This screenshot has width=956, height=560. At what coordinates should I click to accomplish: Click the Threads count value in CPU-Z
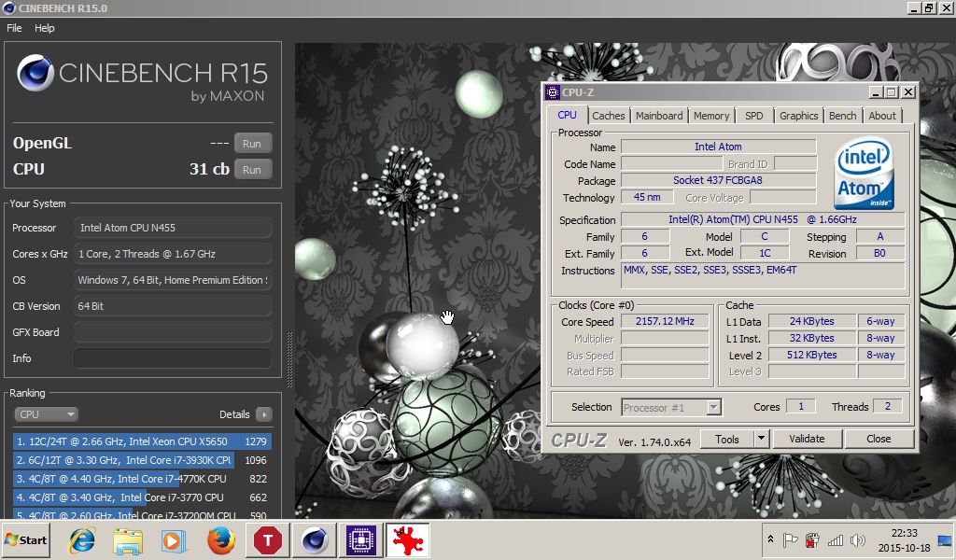coord(888,406)
